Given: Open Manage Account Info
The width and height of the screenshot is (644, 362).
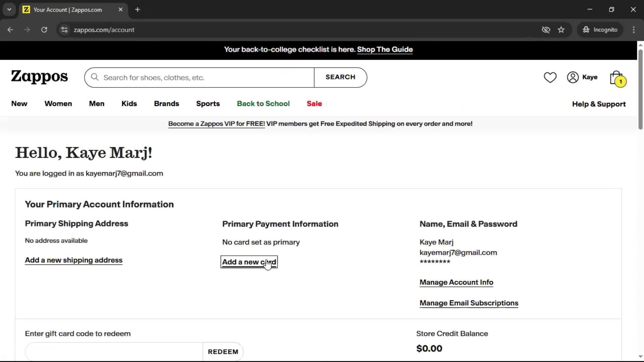Looking at the screenshot, I should [x=456, y=282].
